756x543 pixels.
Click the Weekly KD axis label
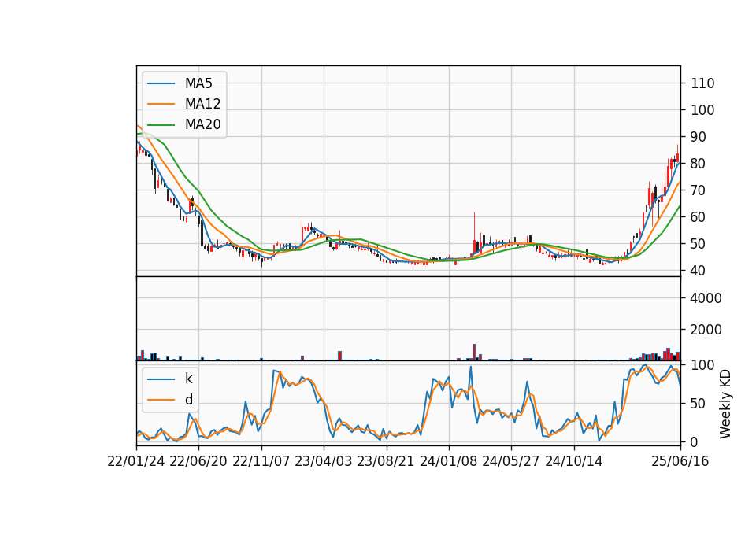(724, 404)
